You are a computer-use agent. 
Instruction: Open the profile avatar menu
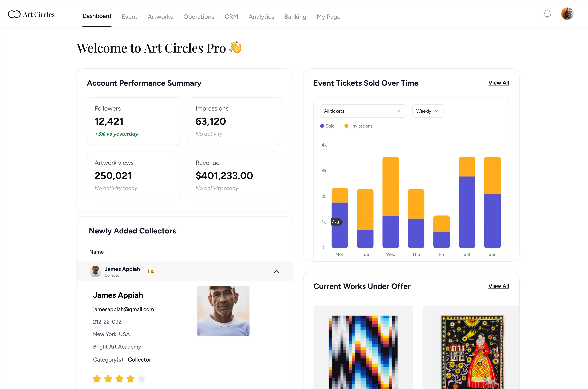click(x=567, y=14)
